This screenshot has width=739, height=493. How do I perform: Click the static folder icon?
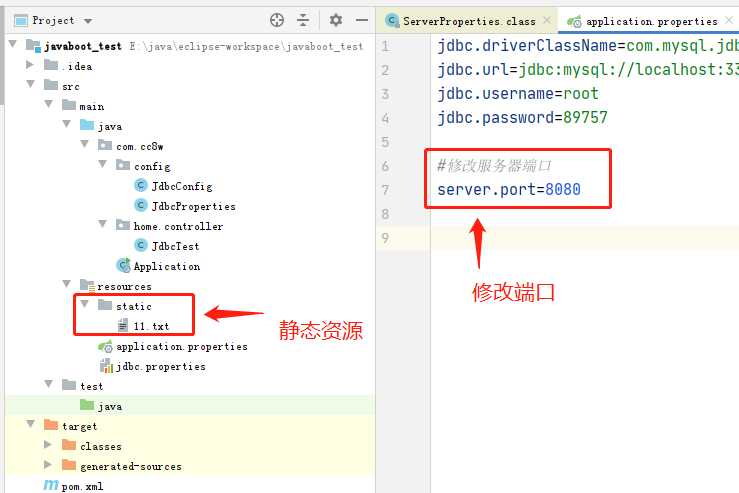click(105, 304)
